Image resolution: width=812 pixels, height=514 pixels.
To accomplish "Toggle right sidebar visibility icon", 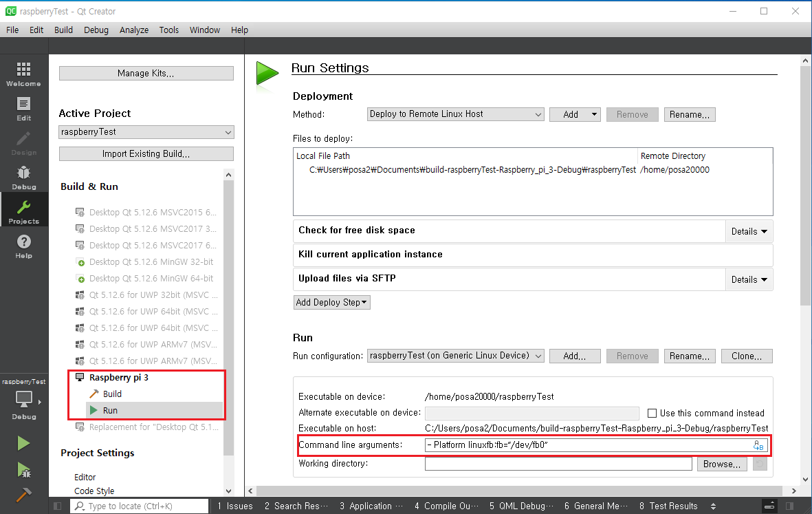I will pos(790,506).
